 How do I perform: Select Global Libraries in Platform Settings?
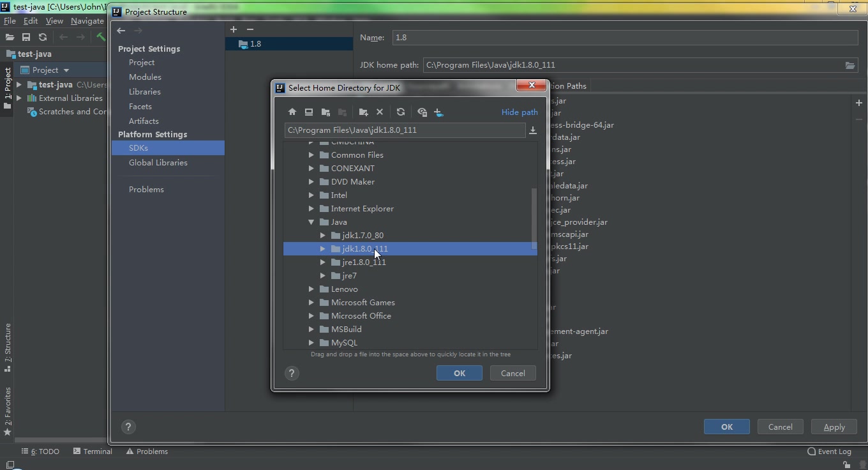click(158, 163)
